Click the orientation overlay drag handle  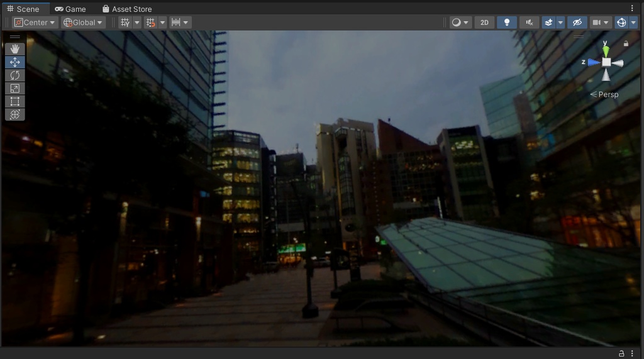click(x=579, y=36)
